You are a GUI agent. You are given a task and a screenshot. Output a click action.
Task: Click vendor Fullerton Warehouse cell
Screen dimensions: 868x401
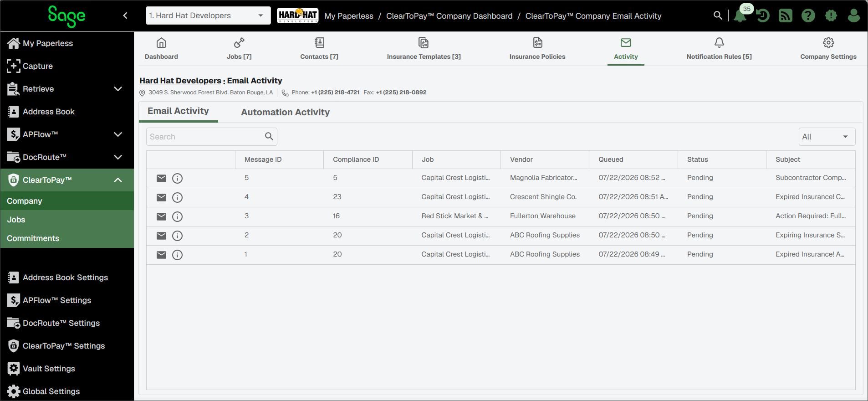click(x=543, y=216)
